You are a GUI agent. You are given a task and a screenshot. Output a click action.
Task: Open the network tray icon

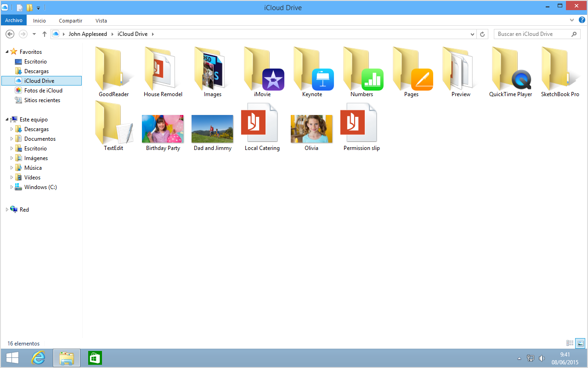pyautogui.click(x=531, y=358)
